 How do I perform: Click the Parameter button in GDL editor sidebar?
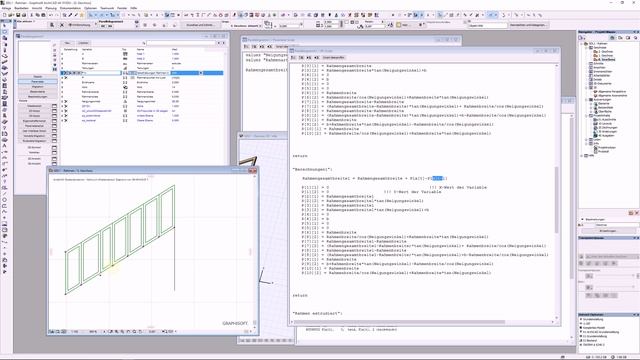38,82
